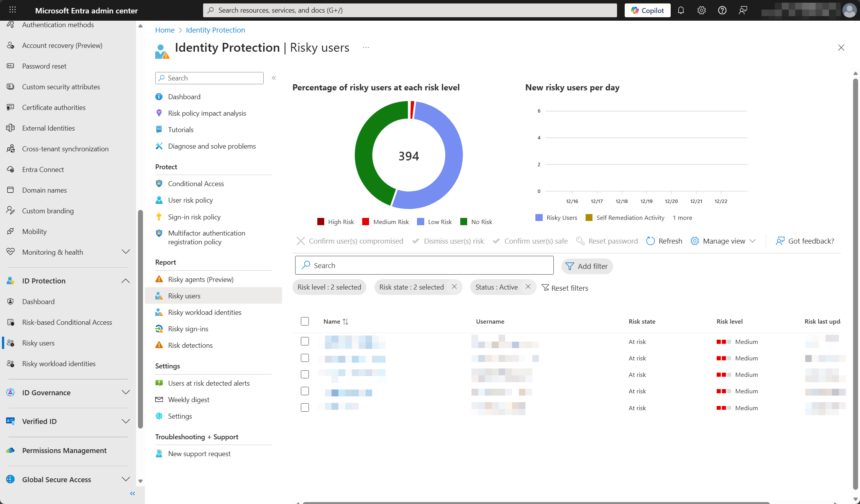Click the Low Risk legend color swatch
This screenshot has height=504, width=860.
pyautogui.click(x=420, y=222)
